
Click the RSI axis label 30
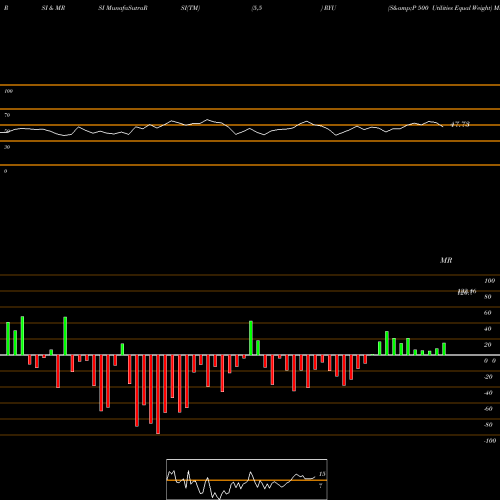point(7,147)
